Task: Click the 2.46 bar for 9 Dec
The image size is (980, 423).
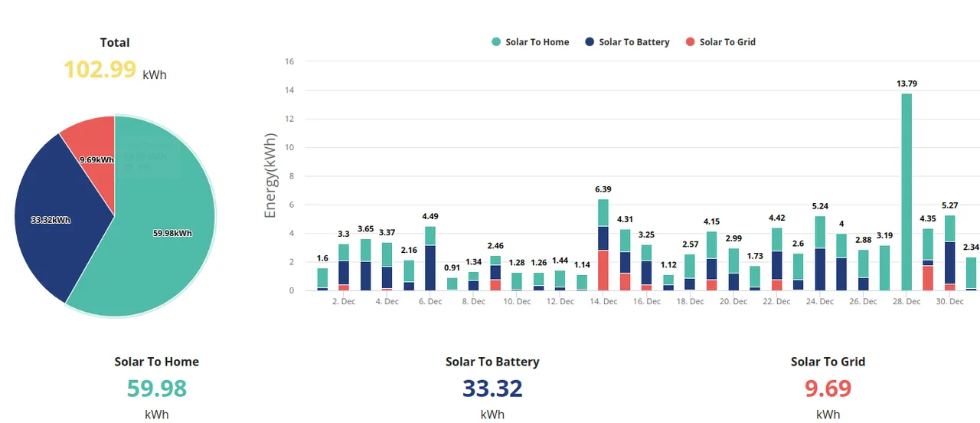Action: (x=495, y=273)
